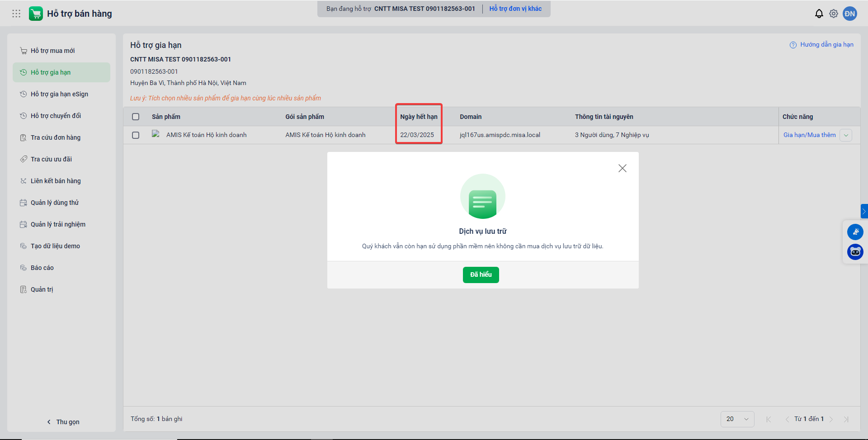Viewport: 868px width, 440px height.
Task: Open the page size dropdown showing 20
Action: (x=737, y=419)
